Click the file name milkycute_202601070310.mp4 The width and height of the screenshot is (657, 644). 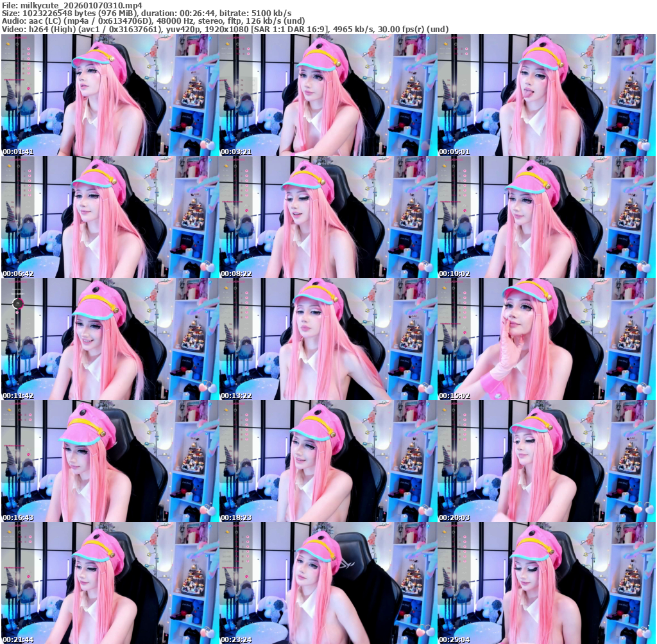pyautogui.click(x=81, y=5)
